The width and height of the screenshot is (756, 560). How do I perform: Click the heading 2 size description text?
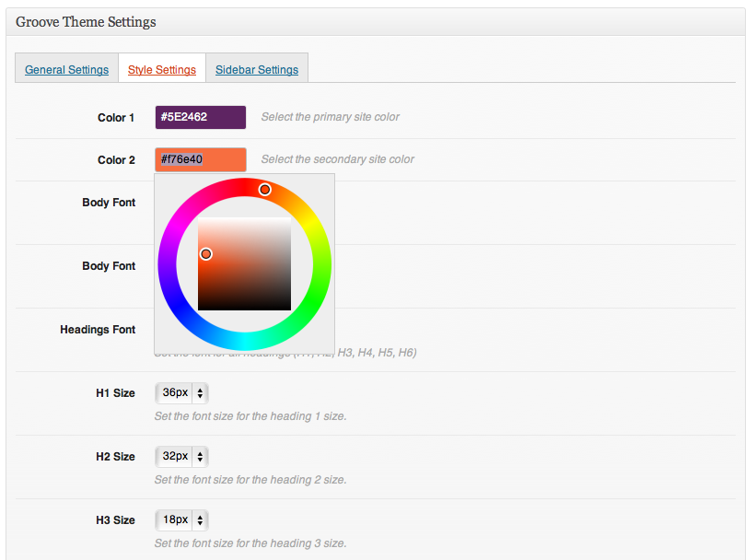250,480
